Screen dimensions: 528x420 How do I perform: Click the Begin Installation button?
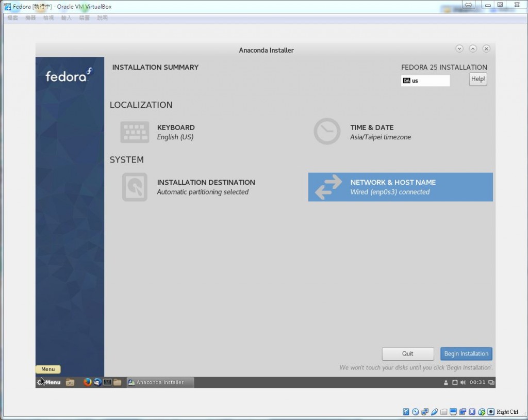pyautogui.click(x=466, y=353)
